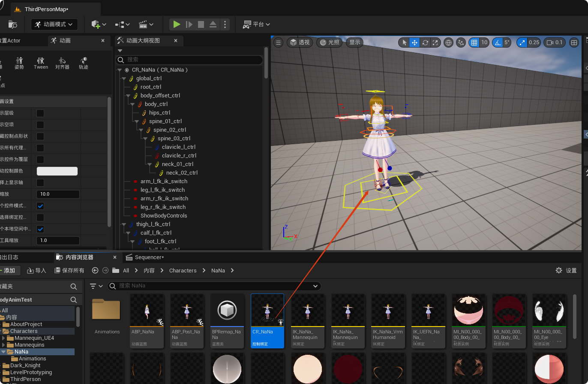Click the viewport layout four-pane icon
This screenshot has height=384, width=588.
[574, 42]
